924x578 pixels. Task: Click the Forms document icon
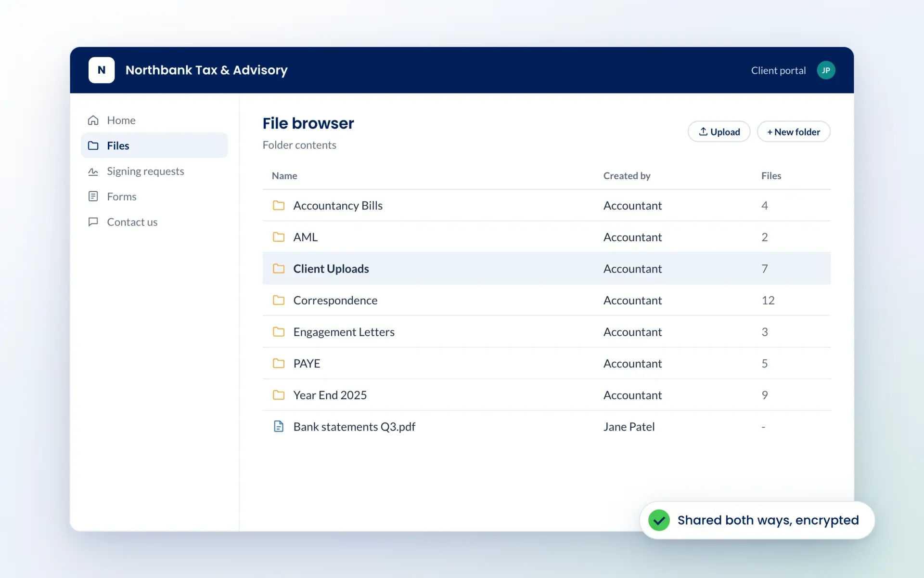93,197
